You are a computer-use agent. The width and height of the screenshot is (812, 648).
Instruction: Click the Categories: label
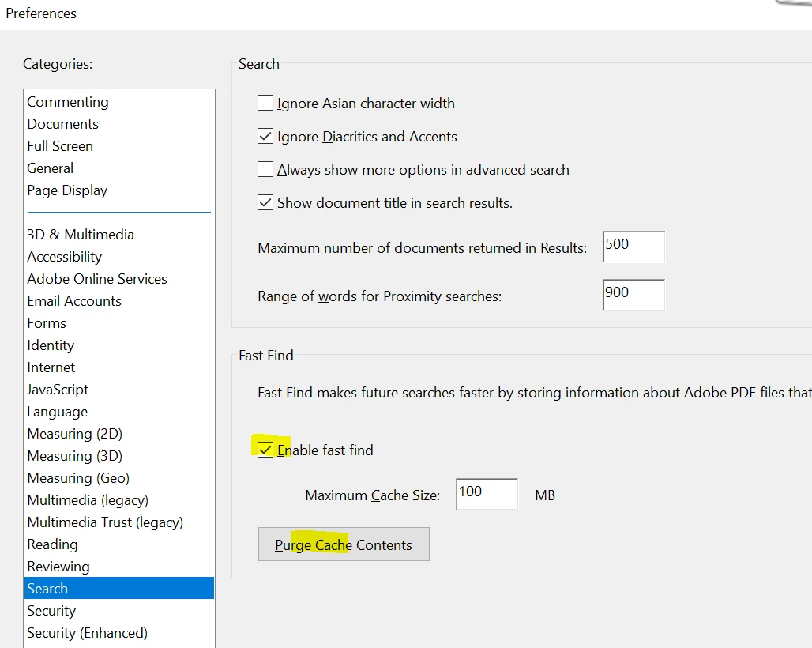58,64
